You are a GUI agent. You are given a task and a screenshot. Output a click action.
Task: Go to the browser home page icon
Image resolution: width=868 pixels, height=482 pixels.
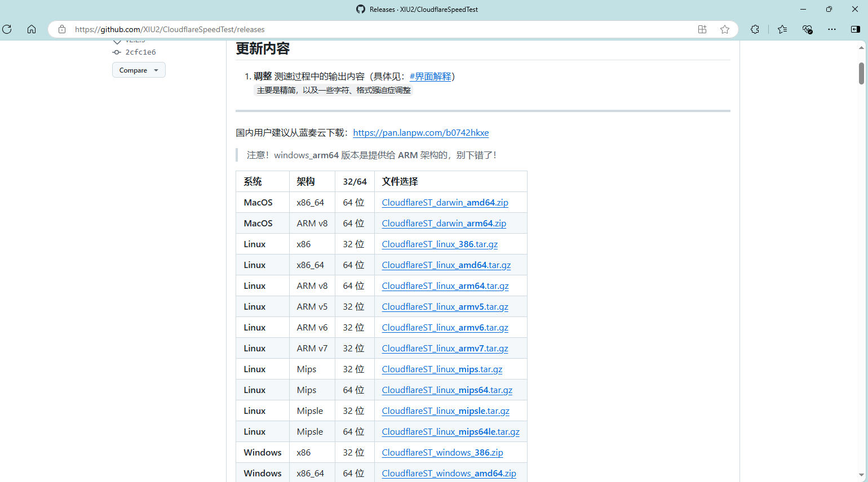(32, 29)
